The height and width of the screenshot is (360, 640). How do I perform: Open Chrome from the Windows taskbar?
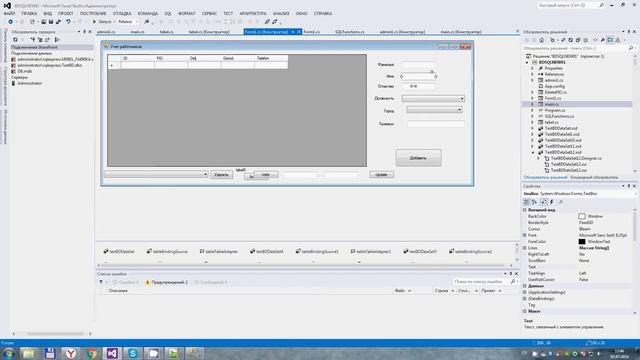point(92,353)
